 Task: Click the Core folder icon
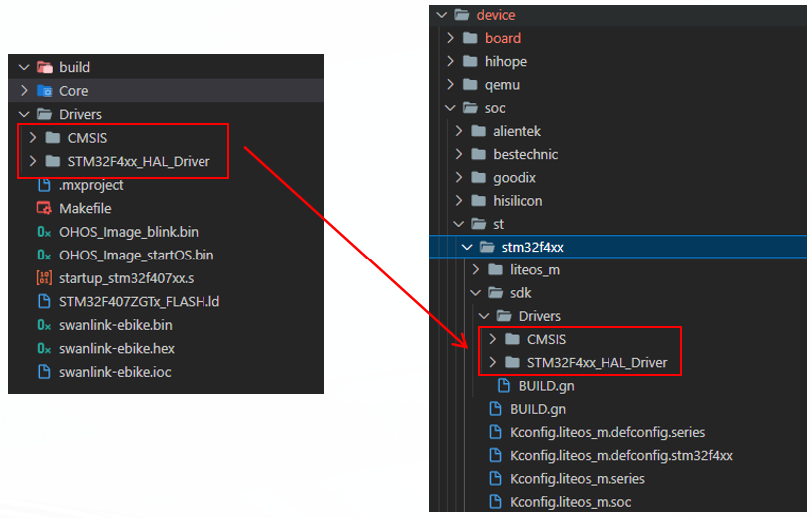point(44,91)
